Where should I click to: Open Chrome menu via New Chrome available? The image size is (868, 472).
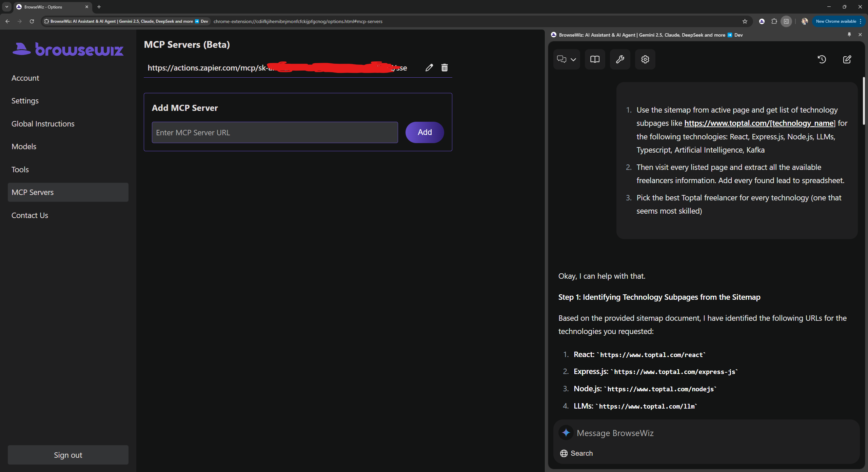pyautogui.click(x=839, y=21)
